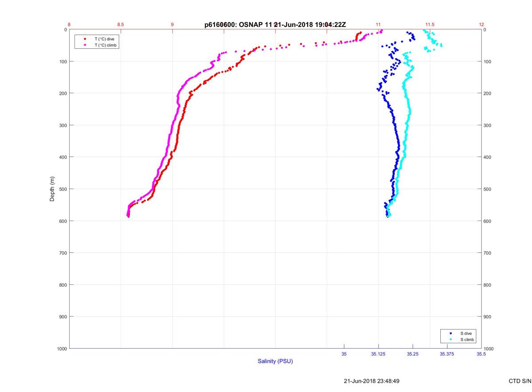
Task: Click the 'Depth (m)' axis label
Action: (x=52, y=189)
